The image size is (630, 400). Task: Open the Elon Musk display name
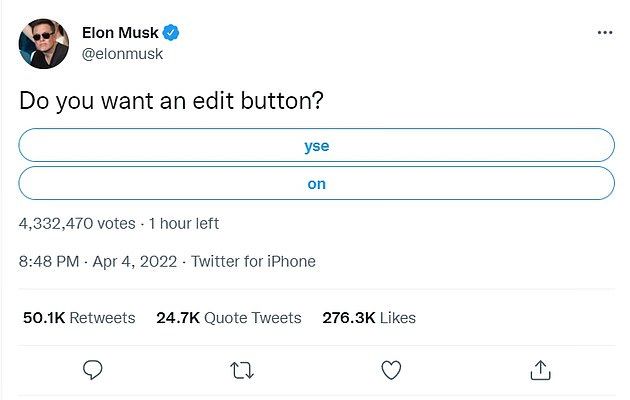120,33
